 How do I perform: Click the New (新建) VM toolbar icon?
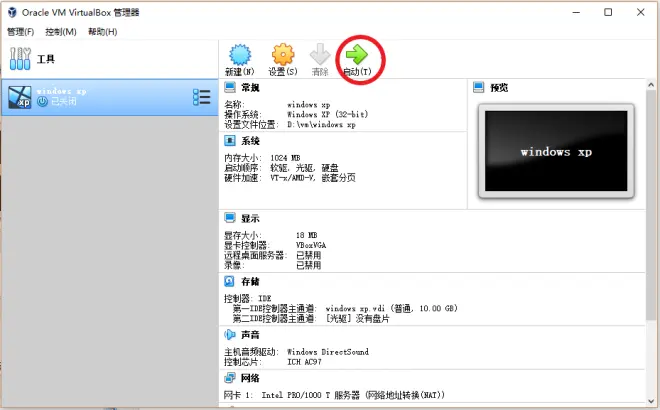(x=240, y=55)
